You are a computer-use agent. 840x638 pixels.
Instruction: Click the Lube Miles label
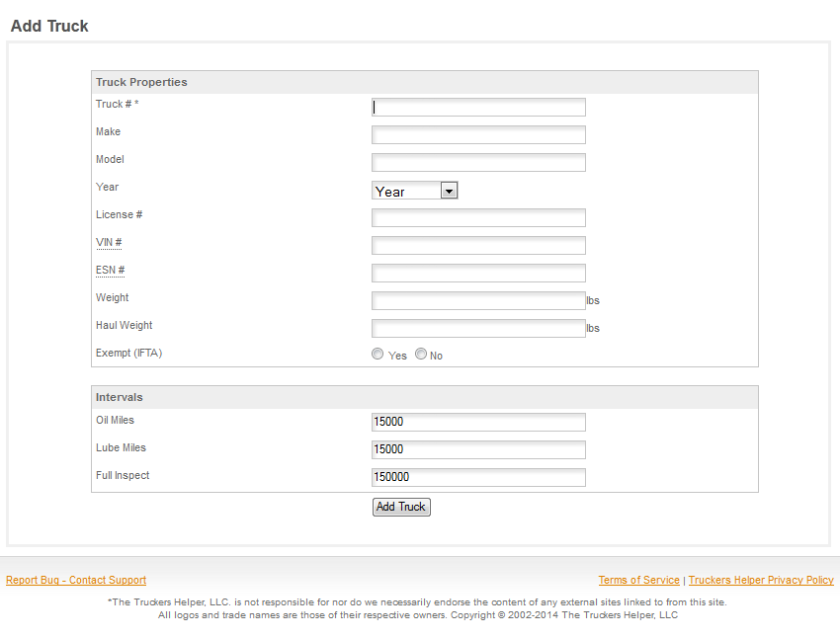(122, 448)
